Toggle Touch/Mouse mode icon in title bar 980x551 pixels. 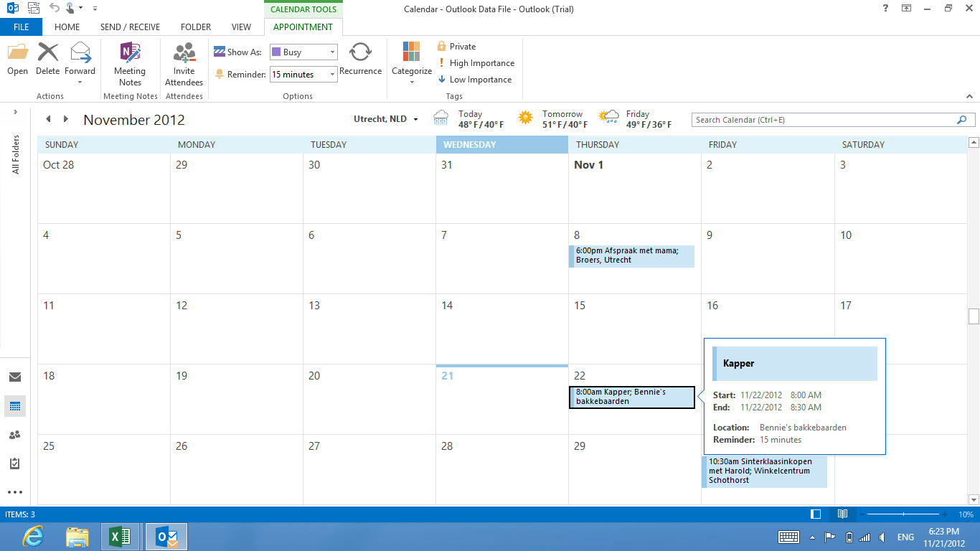70,9
